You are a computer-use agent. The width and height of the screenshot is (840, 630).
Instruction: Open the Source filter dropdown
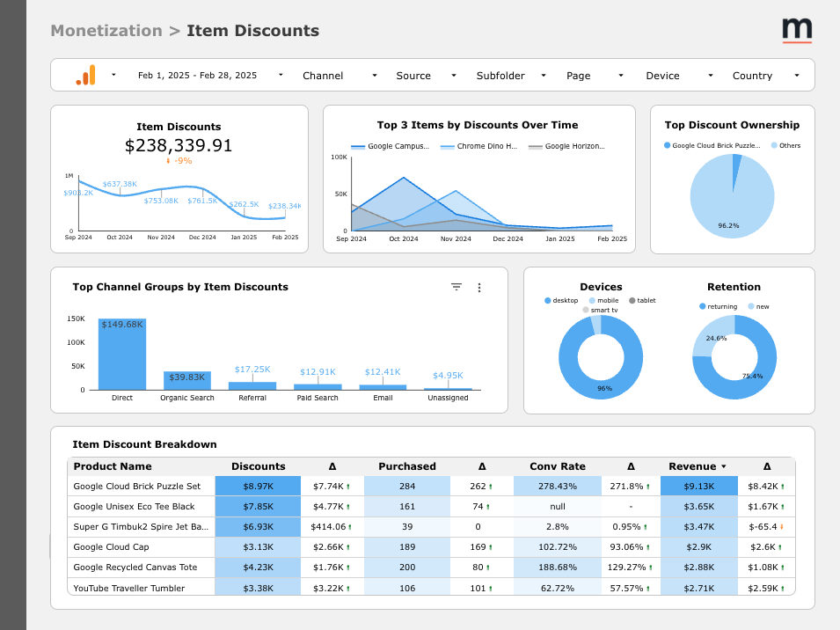[x=426, y=76]
